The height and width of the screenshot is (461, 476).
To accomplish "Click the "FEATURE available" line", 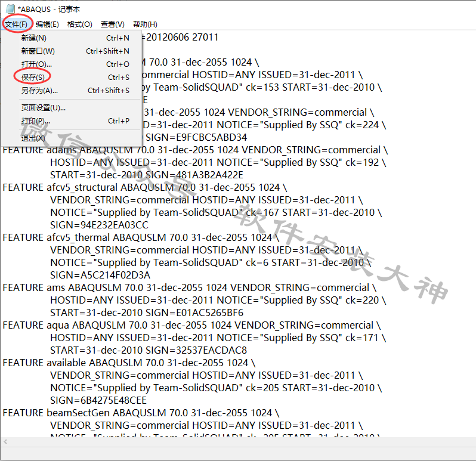I will point(129,363).
